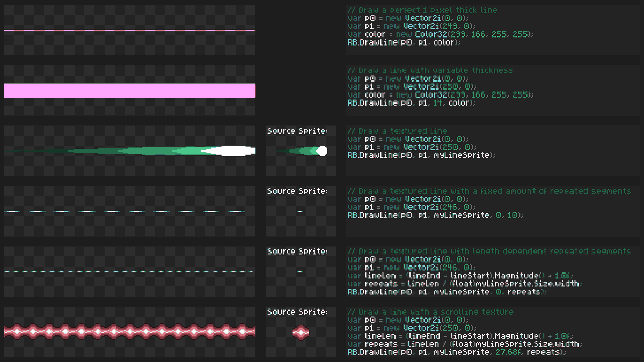Select comment "// Draw a textured line" in the third code block

pos(397,131)
